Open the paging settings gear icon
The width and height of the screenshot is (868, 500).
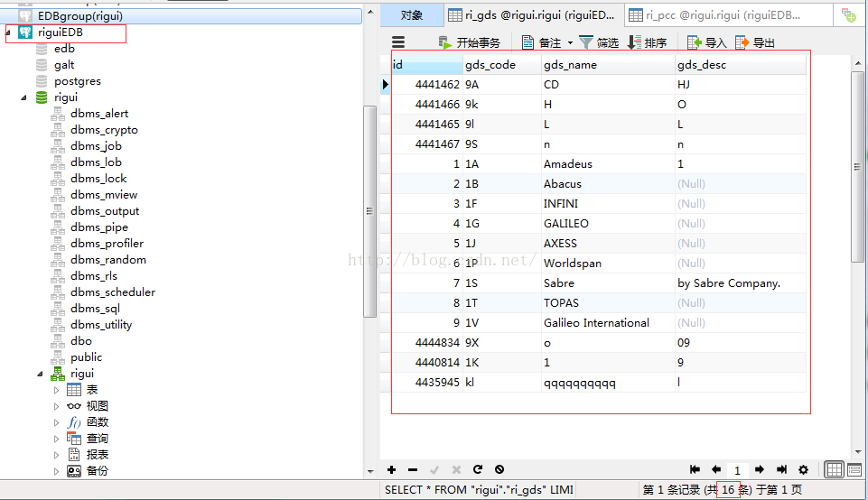click(803, 469)
